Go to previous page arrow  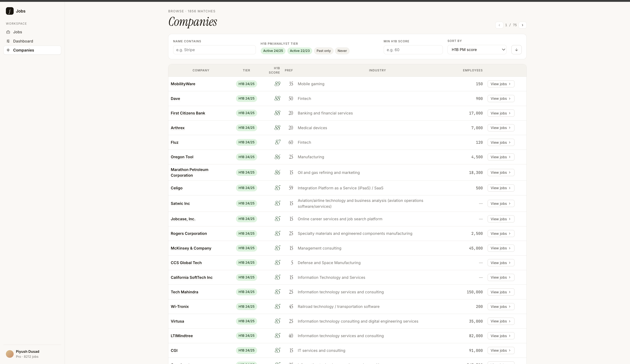pyautogui.click(x=499, y=25)
